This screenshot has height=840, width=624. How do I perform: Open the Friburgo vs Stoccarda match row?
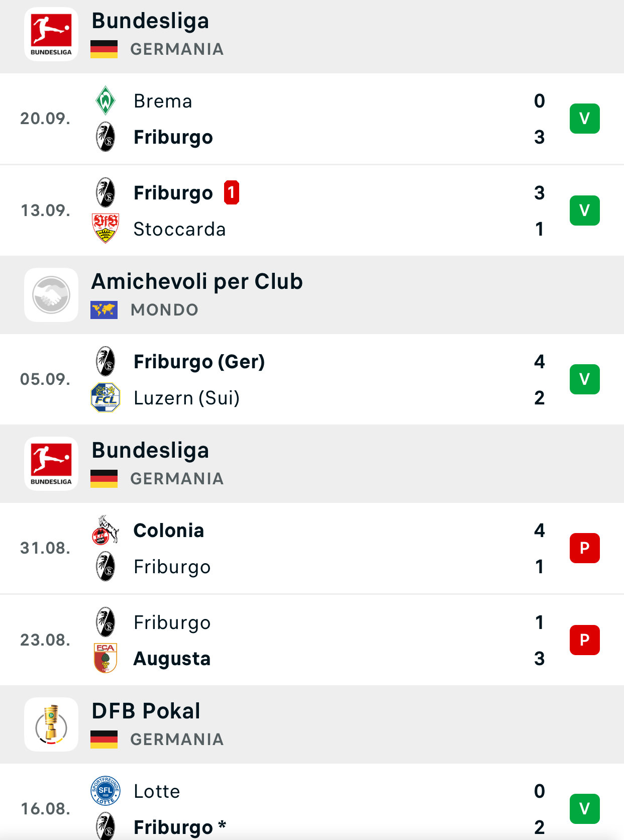point(312,211)
